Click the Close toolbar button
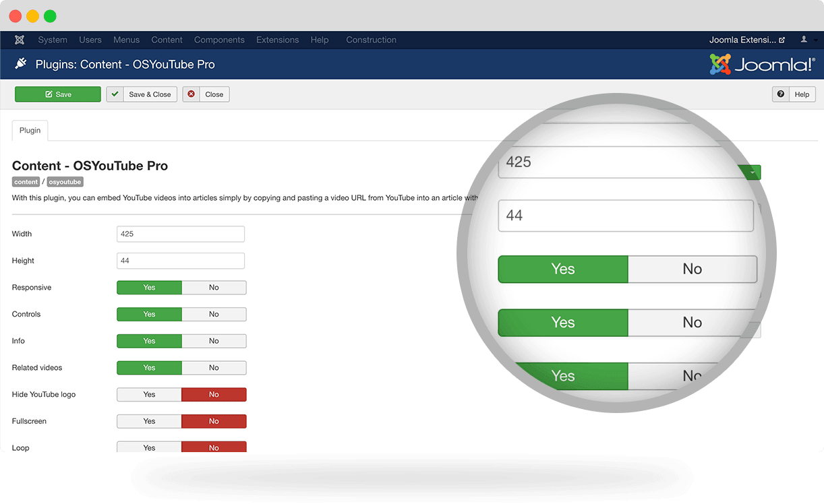Screen dimensions: 824x504 tap(206, 94)
